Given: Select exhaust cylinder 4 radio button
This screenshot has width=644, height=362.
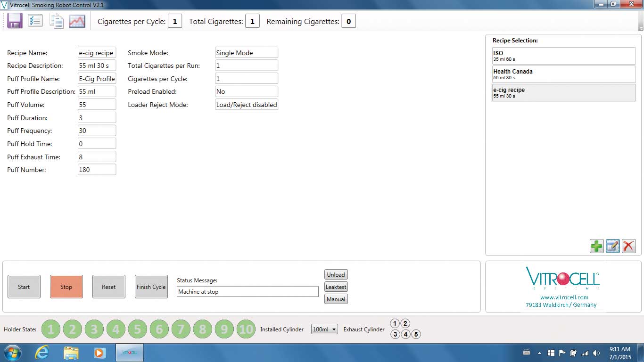Looking at the screenshot, I should (405, 334).
